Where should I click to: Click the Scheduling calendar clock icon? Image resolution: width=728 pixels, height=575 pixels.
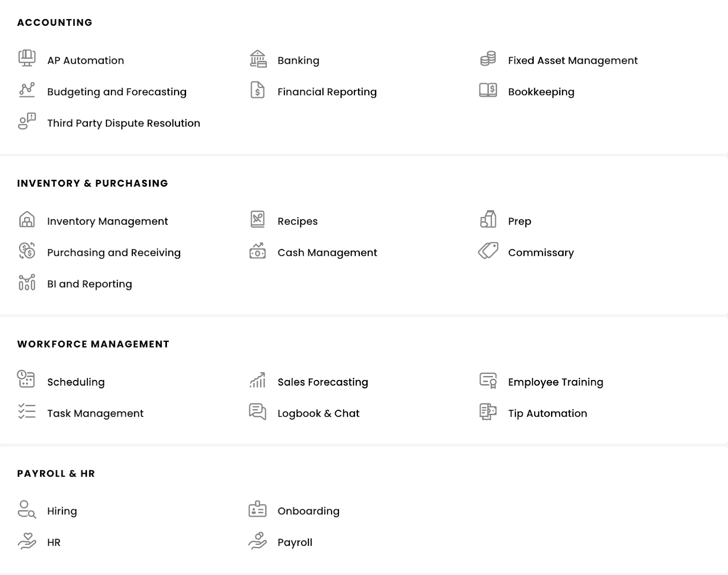click(26, 379)
